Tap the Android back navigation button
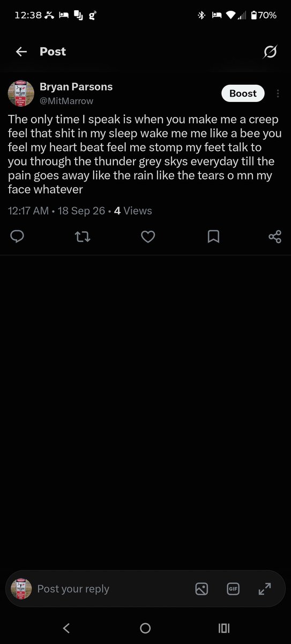Screen dimensions: 291x644 [x=66, y=628]
